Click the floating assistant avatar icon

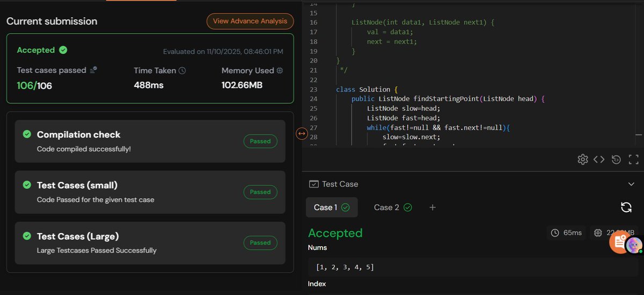click(634, 245)
